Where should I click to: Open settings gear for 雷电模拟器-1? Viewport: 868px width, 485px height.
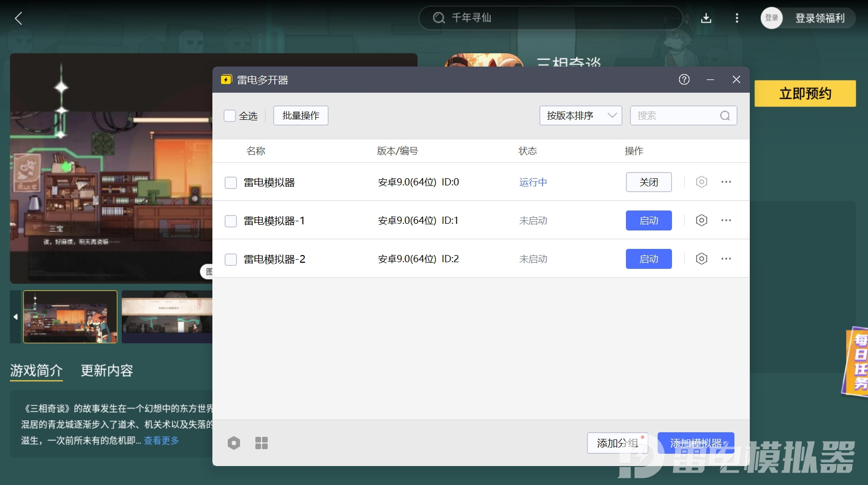[x=701, y=220]
